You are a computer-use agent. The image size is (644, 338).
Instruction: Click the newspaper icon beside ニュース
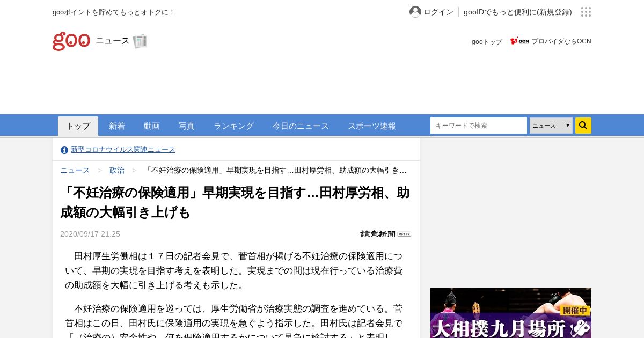click(x=140, y=41)
